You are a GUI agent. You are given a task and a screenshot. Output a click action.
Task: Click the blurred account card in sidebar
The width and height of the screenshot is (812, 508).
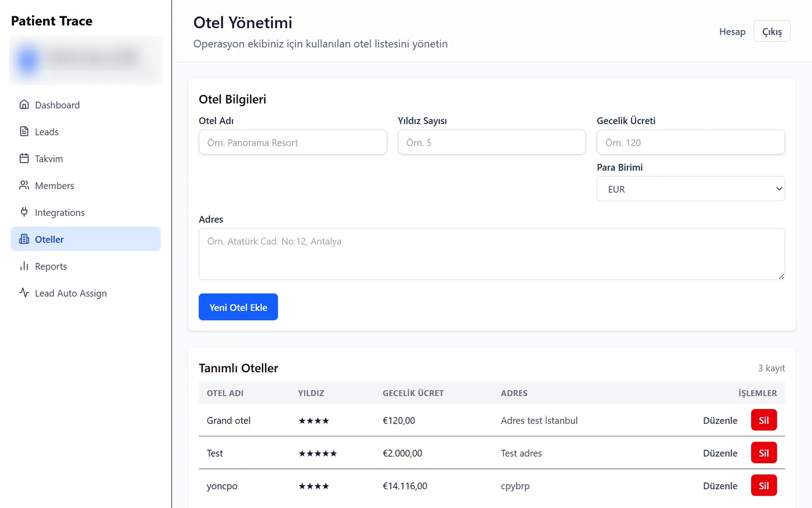pyautogui.click(x=86, y=60)
